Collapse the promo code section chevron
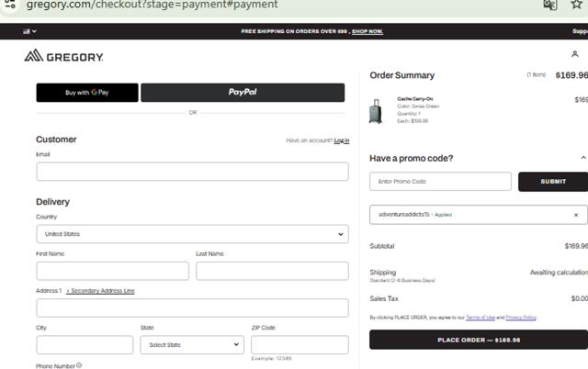This screenshot has height=369, width=588. pos(583,158)
